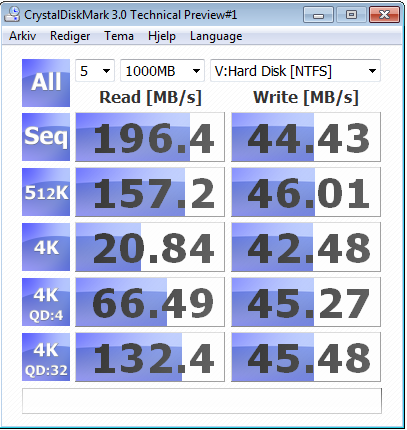
Task: Open the Tema menu
Action: pos(119,36)
